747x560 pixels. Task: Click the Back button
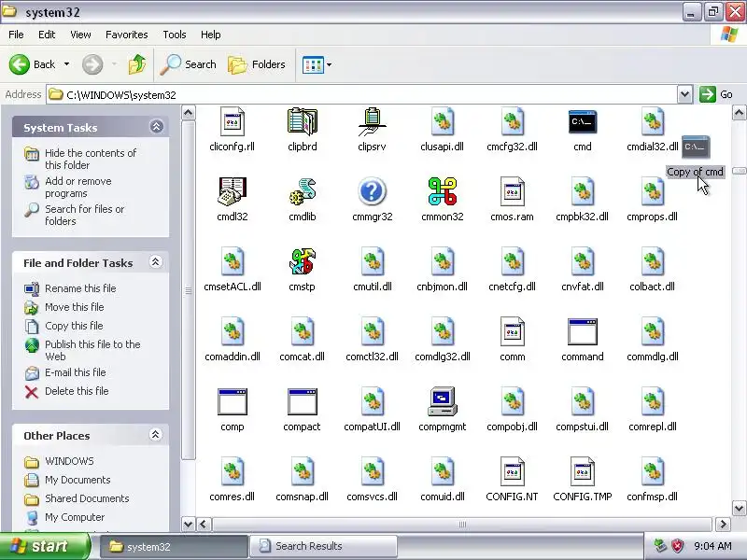click(x=33, y=64)
